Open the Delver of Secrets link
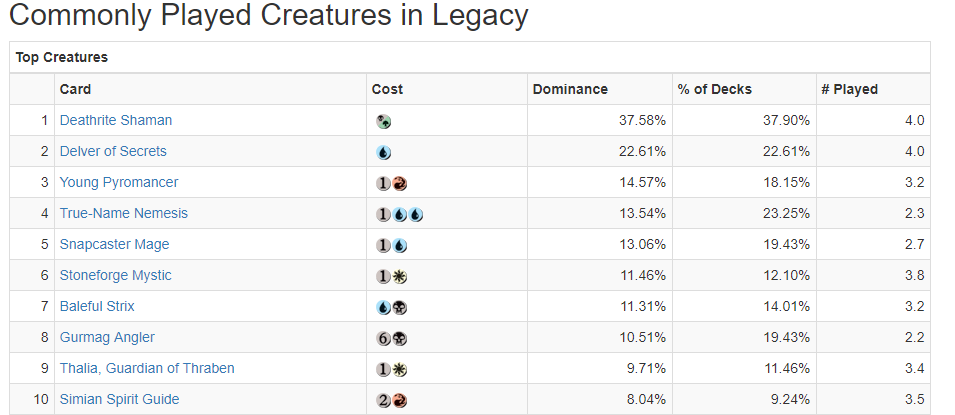The height and width of the screenshot is (415, 955). point(113,151)
